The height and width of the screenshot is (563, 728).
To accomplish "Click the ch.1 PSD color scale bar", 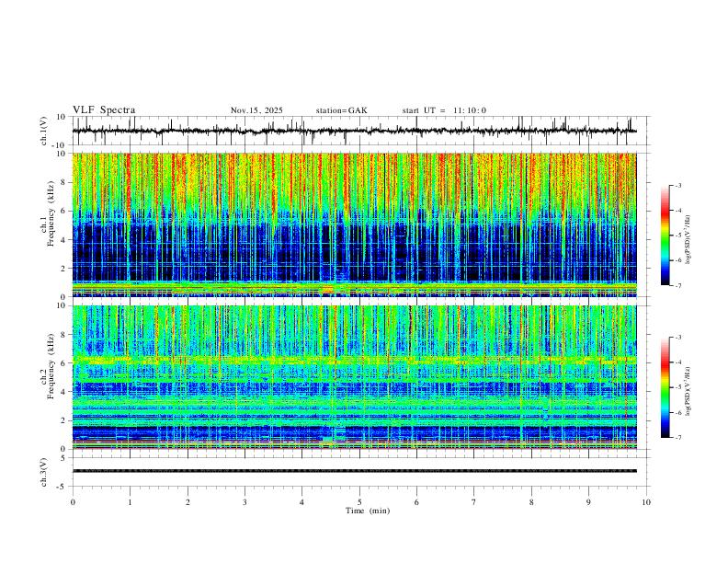I will click(x=665, y=236).
